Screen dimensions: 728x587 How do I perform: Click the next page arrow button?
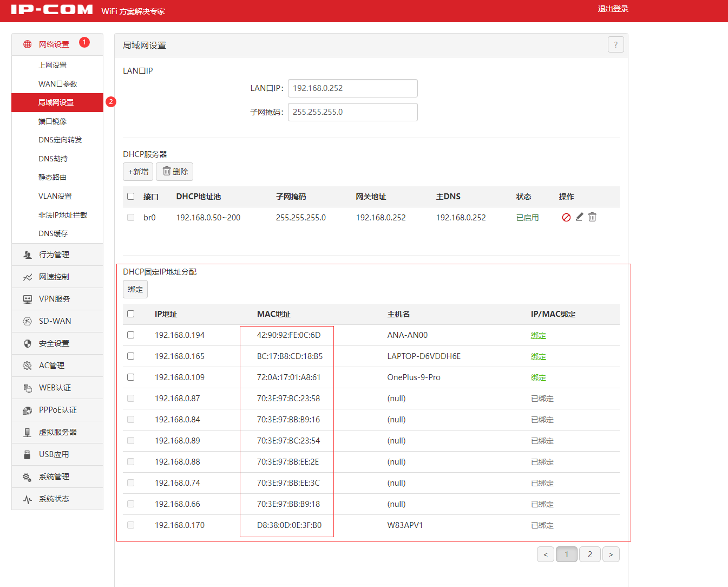(x=611, y=554)
